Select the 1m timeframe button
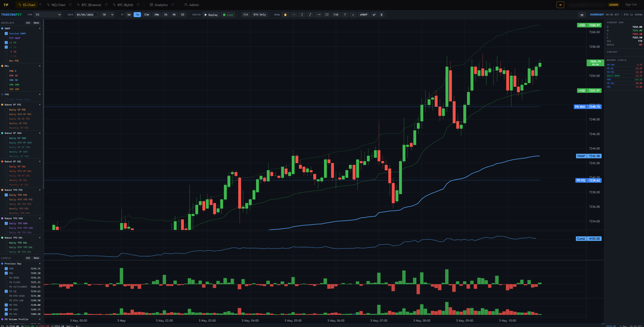This screenshot has width=644, height=327. [x=128, y=15]
